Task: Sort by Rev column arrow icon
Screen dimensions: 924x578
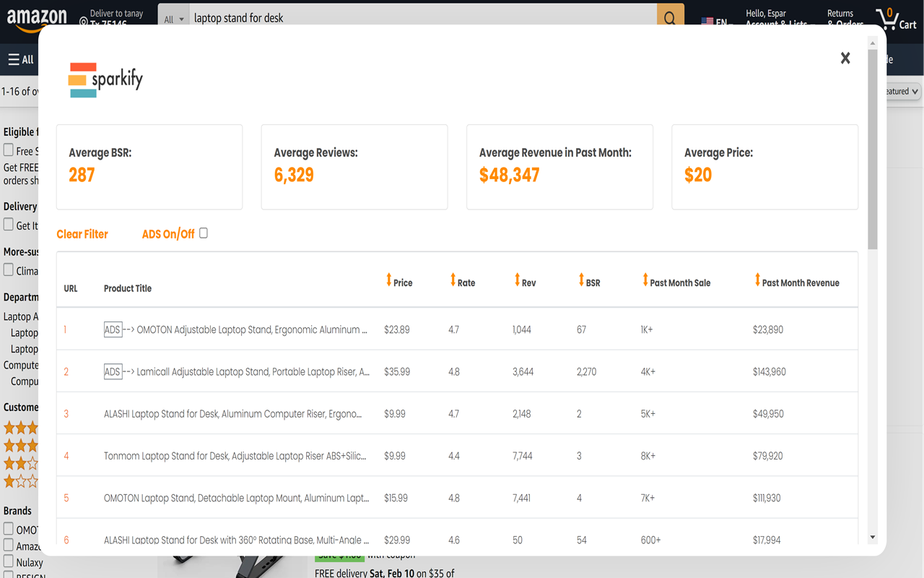Action: coord(517,280)
